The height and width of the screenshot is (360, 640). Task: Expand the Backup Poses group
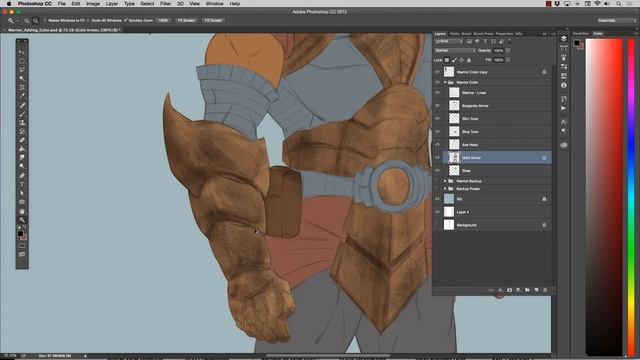coord(445,189)
